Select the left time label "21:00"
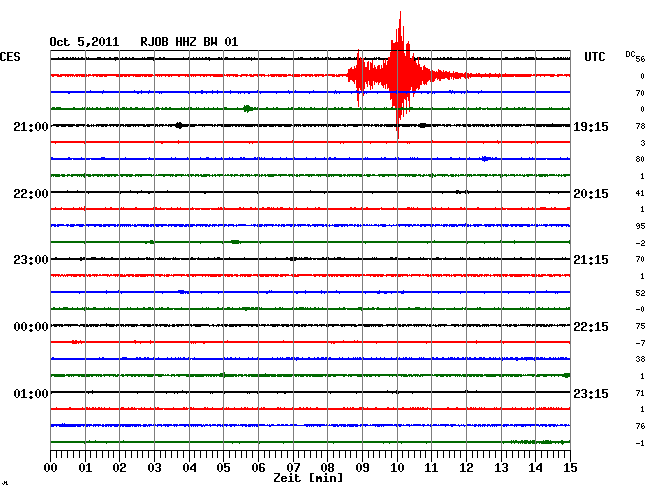The height and width of the screenshot is (494, 650). [x=31, y=126]
